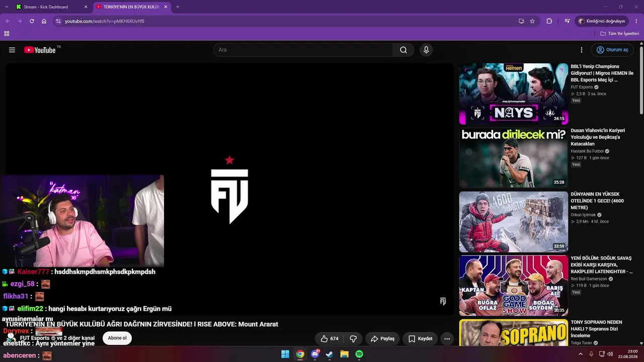
Task: Click the microphone icon in system tray
Action: (591, 354)
